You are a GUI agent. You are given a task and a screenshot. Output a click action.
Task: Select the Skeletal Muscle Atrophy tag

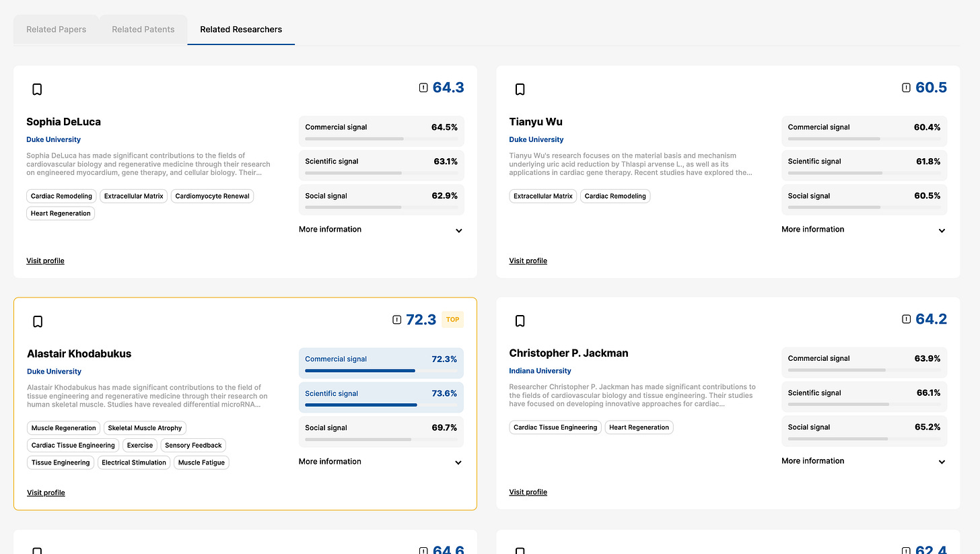pyautogui.click(x=145, y=428)
